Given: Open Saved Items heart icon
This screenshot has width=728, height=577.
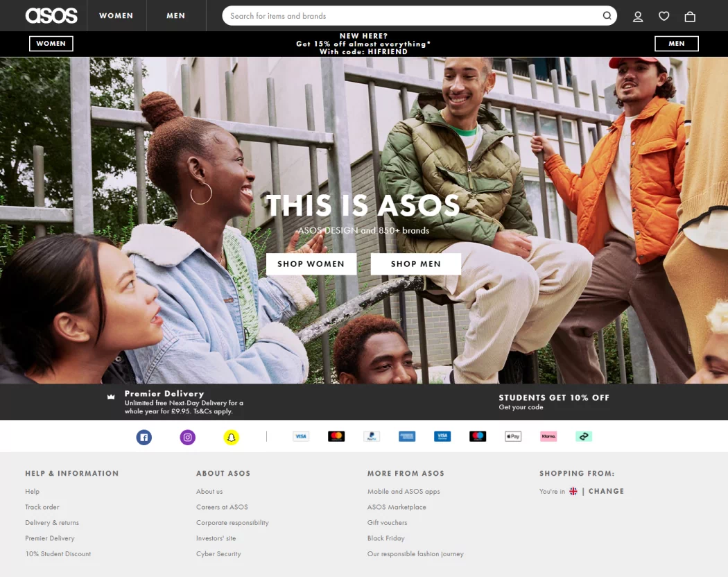Looking at the screenshot, I should tap(664, 16).
